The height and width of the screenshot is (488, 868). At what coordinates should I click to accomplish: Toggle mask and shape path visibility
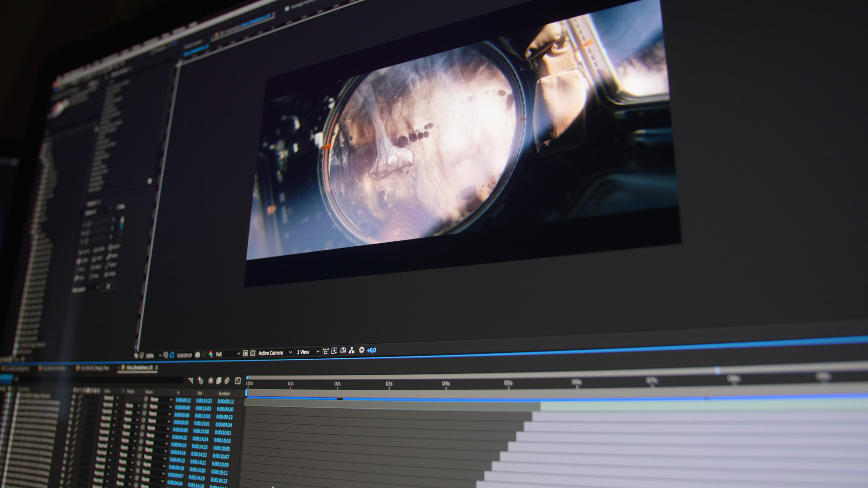[172, 355]
